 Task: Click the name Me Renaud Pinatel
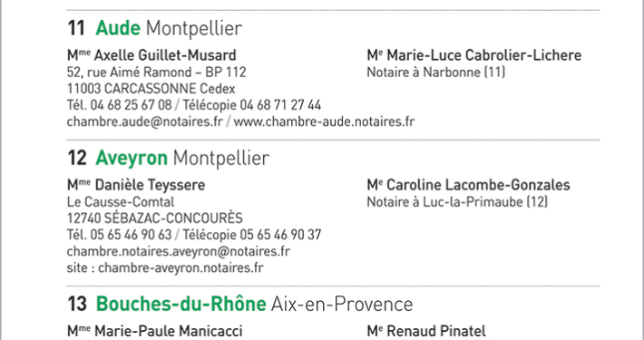tap(426, 331)
